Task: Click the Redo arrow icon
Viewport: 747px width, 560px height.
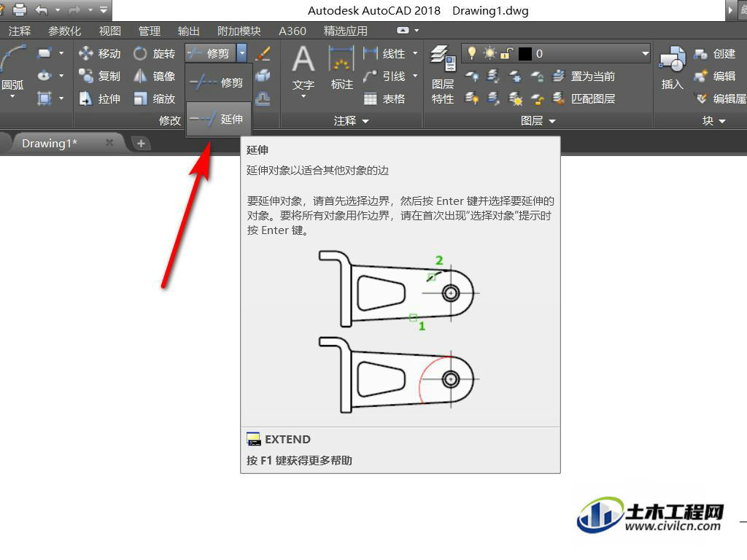Action: [74, 10]
